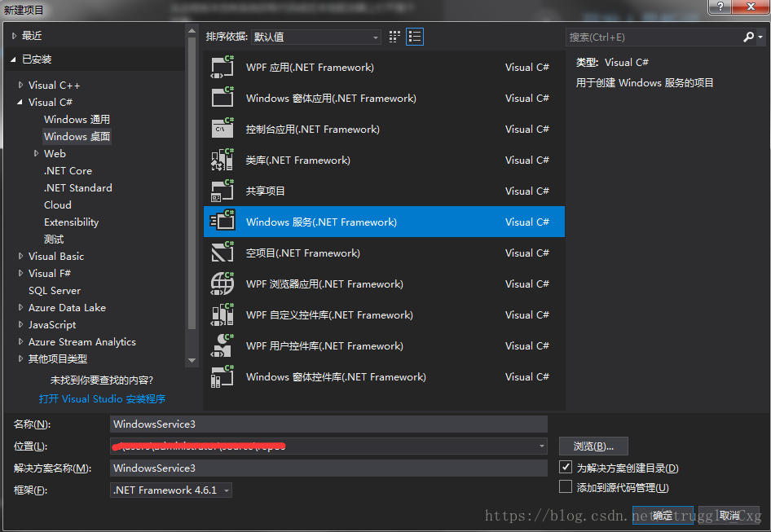This screenshot has width=771, height=532.
Task: Click the tree scrollbar up arrow
Action: pos(192,30)
